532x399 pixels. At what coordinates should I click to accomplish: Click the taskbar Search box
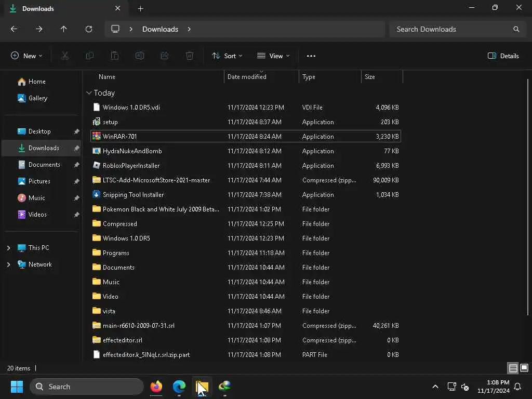point(87,387)
